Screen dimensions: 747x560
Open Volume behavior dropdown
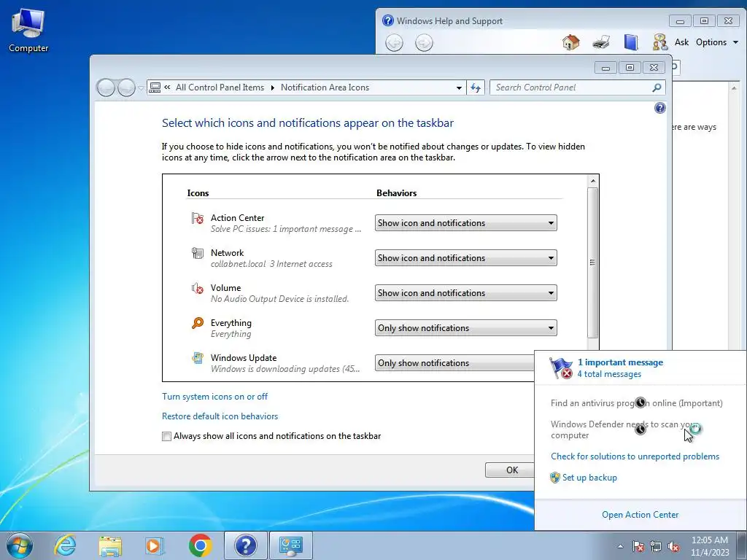click(466, 293)
